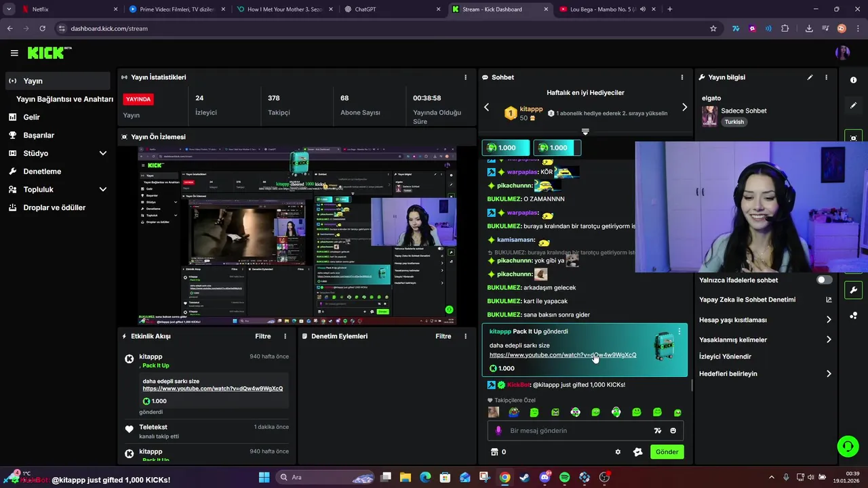
Task: Click the stream preview thumbnail
Action: [x=297, y=236]
